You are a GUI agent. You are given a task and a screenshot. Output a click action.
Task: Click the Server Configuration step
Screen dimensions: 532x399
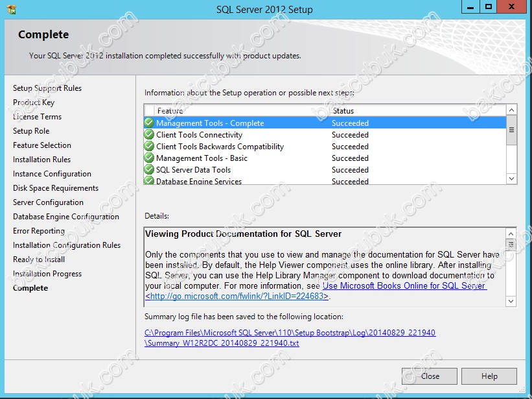click(x=48, y=202)
